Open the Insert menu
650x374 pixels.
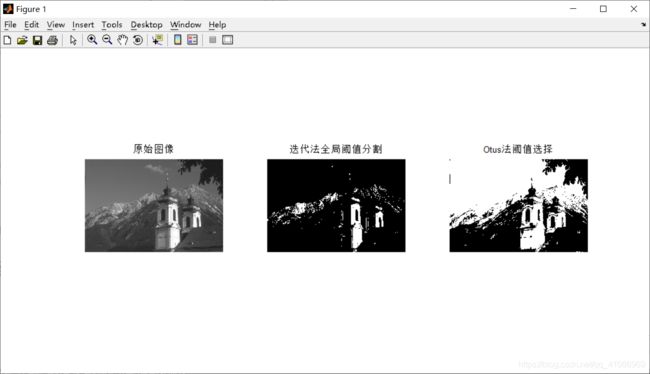[83, 25]
